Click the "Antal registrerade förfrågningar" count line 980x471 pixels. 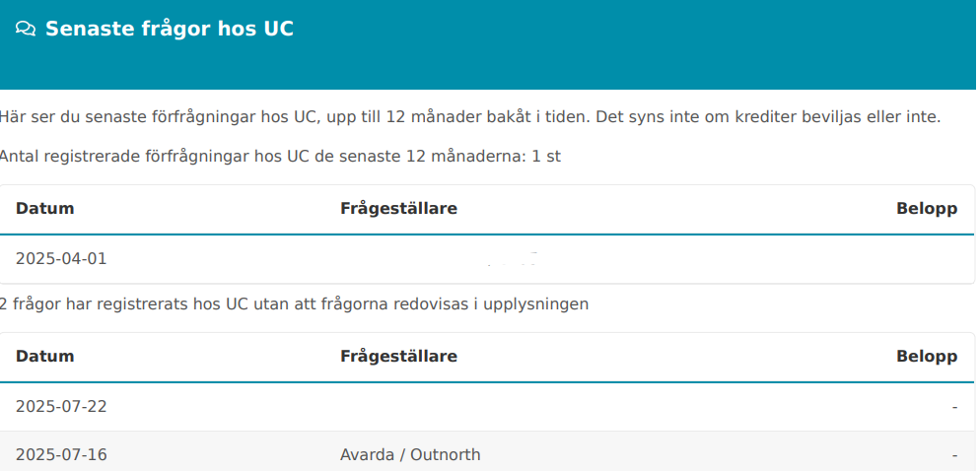[x=280, y=156]
